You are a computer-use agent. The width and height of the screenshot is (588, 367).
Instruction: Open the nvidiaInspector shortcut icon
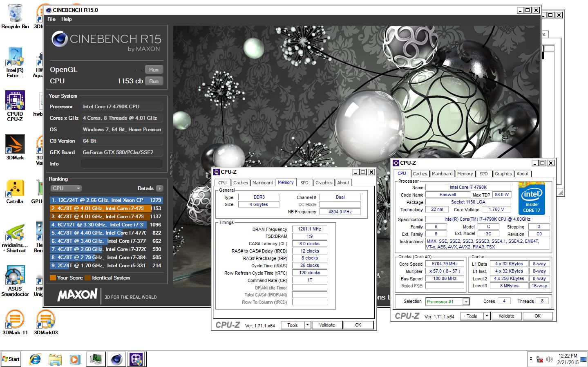point(15,238)
